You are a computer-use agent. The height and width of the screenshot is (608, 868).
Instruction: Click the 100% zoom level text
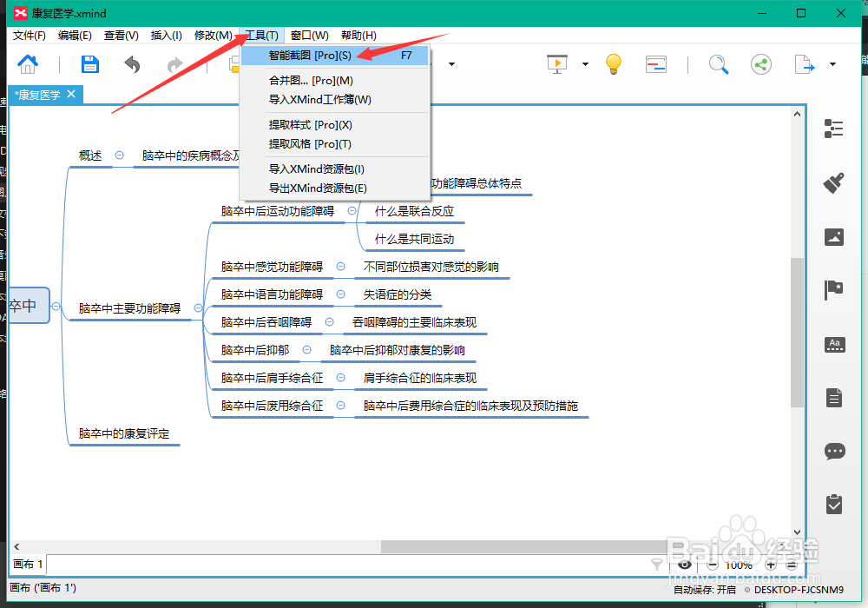click(739, 565)
